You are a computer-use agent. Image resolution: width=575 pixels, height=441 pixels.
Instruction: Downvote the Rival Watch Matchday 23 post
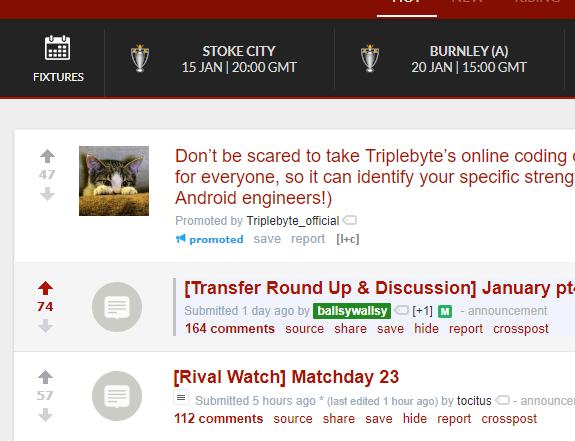pos(45,415)
